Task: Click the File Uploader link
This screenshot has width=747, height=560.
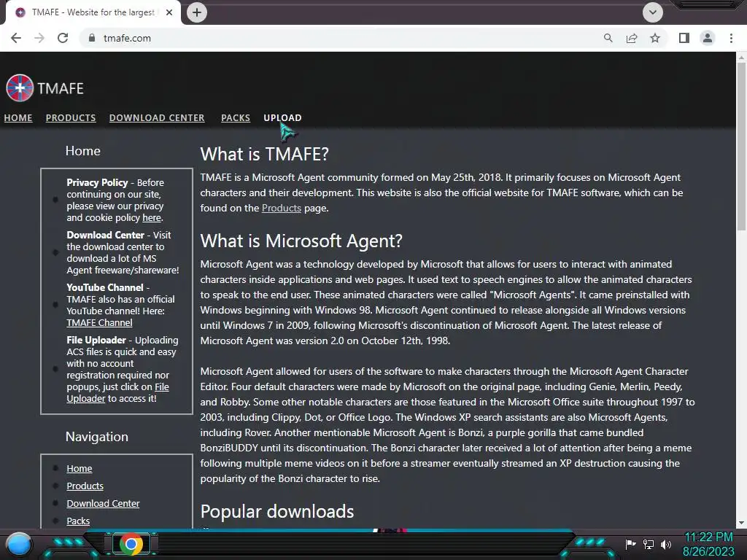Action: point(117,393)
